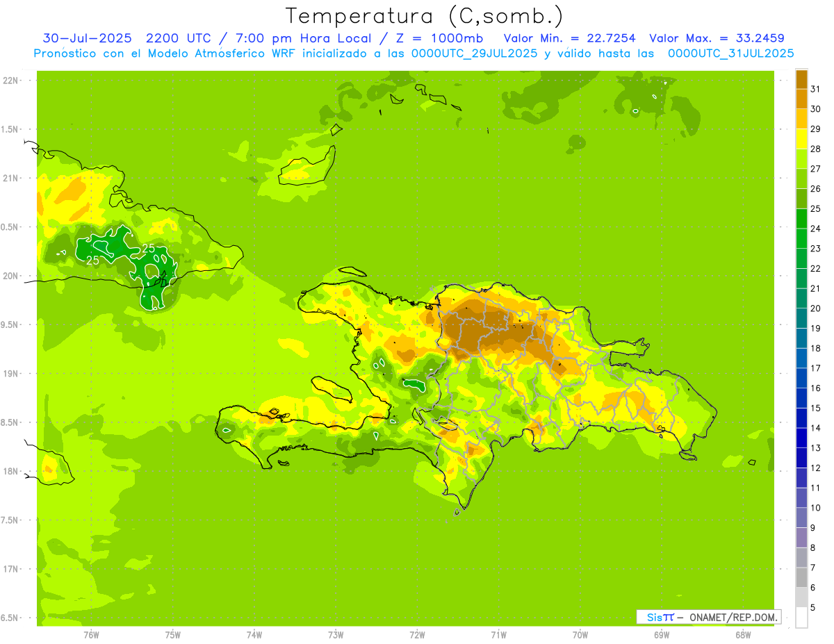Click the "0.5N" latitude label

(10, 227)
